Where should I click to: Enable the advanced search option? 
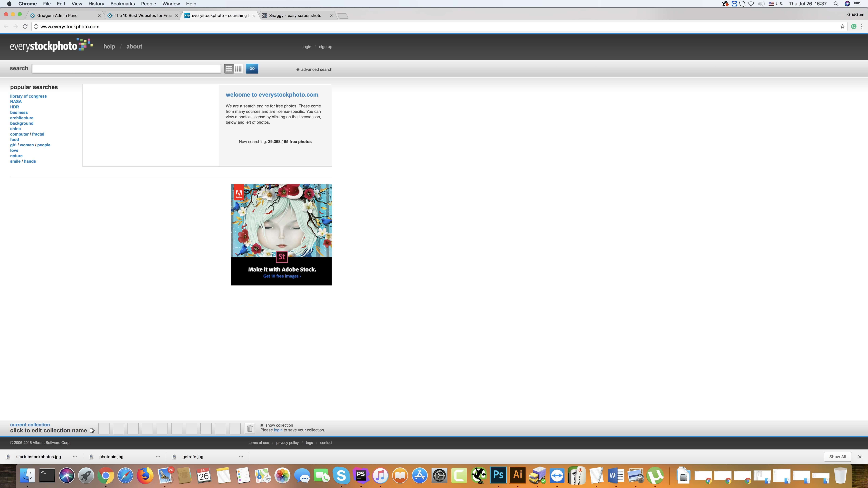[x=314, y=69]
